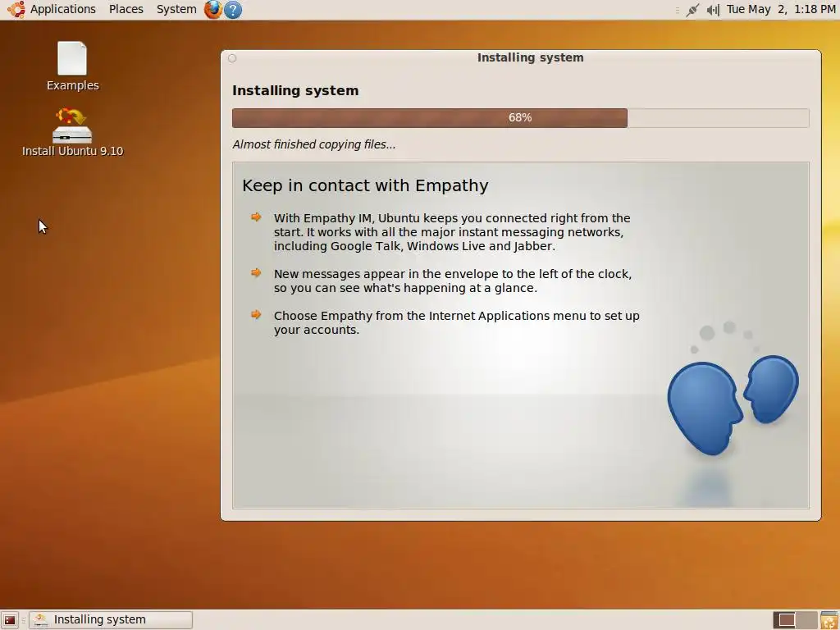This screenshot has width=840, height=630.
Task: Switch to the second workspace
Action: click(807, 620)
